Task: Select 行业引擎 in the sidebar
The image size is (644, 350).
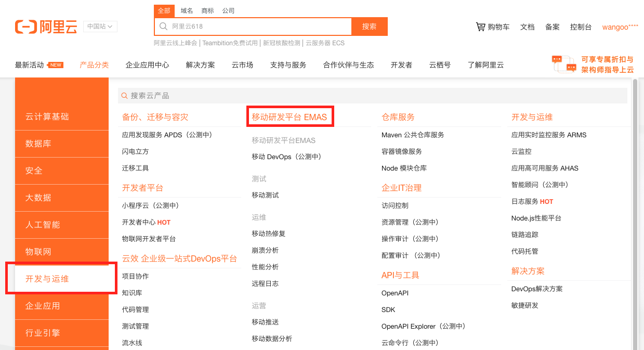Action: tap(62, 333)
